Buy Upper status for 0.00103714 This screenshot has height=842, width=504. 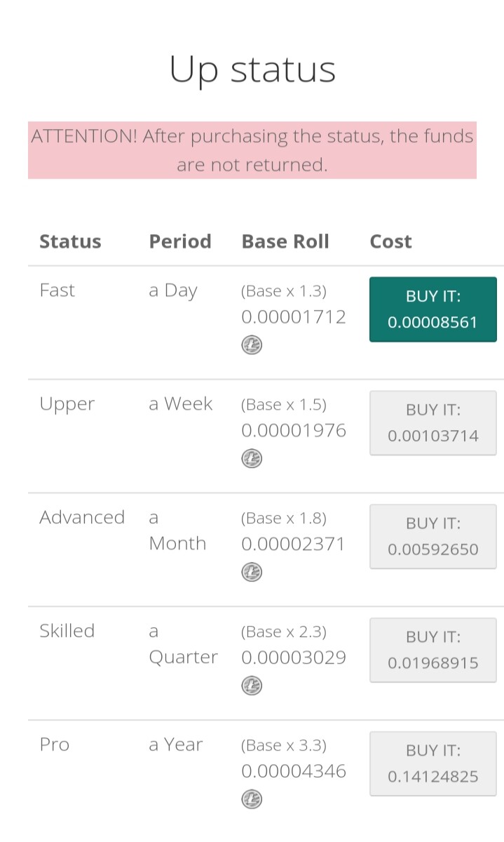tap(433, 423)
